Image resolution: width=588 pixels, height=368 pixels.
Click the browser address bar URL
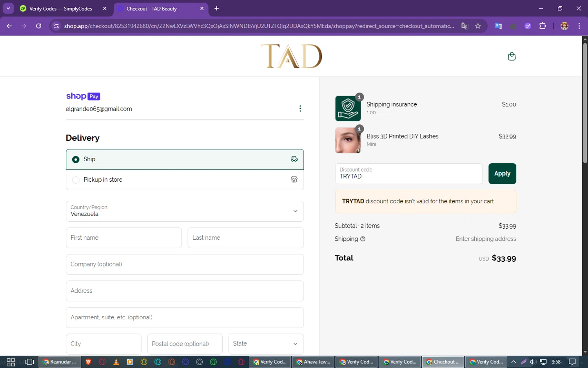[259, 26]
